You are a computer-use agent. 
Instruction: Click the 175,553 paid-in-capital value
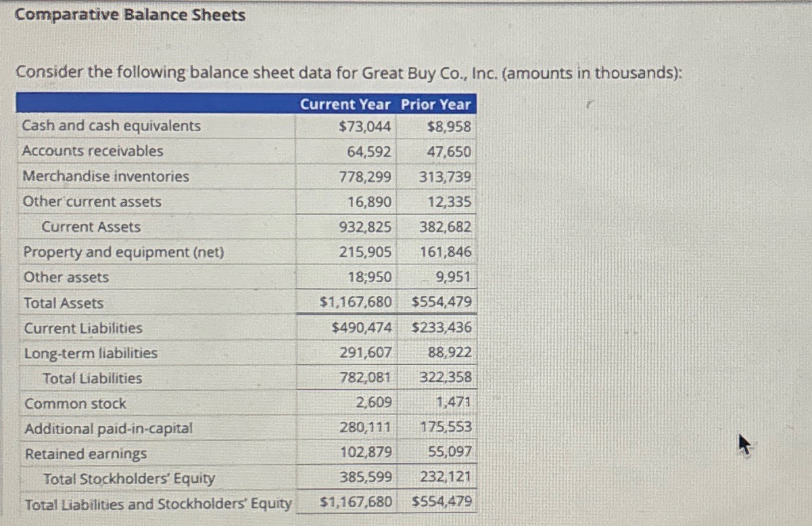(x=446, y=427)
